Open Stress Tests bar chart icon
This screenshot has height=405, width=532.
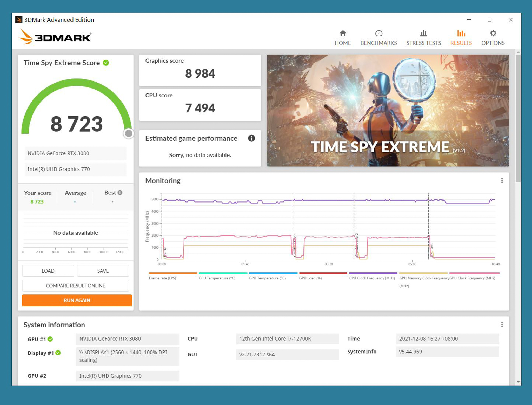(423, 33)
